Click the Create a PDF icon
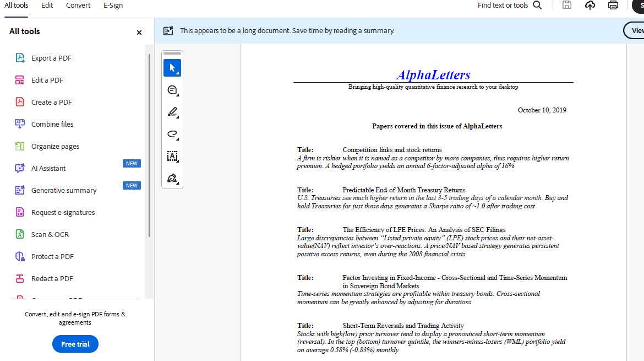This screenshot has height=361, width=644. coord(20,102)
